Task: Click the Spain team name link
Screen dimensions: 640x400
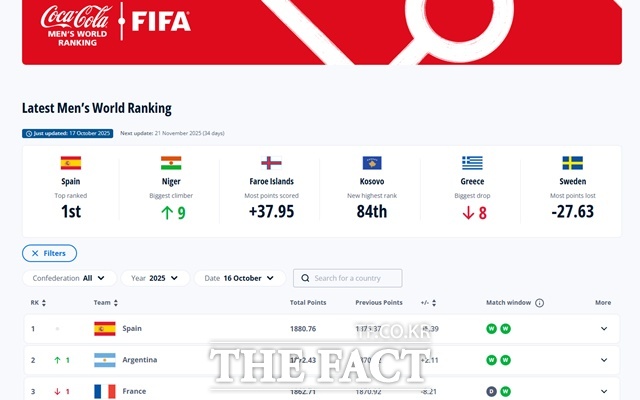Action: [x=132, y=329]
